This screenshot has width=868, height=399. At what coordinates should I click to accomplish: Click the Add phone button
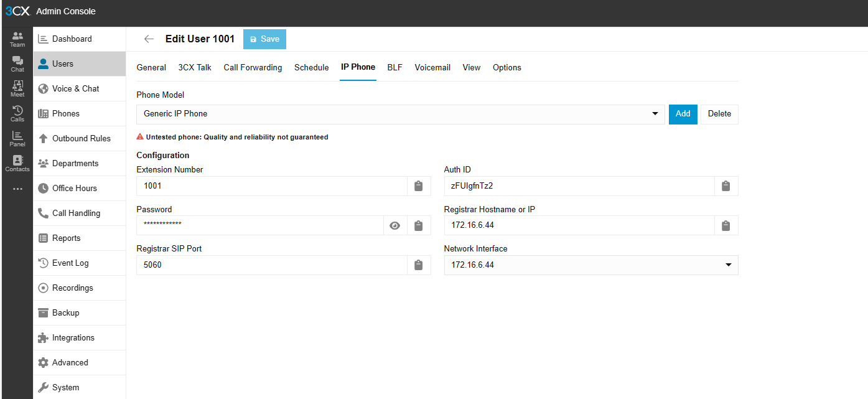pyautogui.click(x=683, y=114)
